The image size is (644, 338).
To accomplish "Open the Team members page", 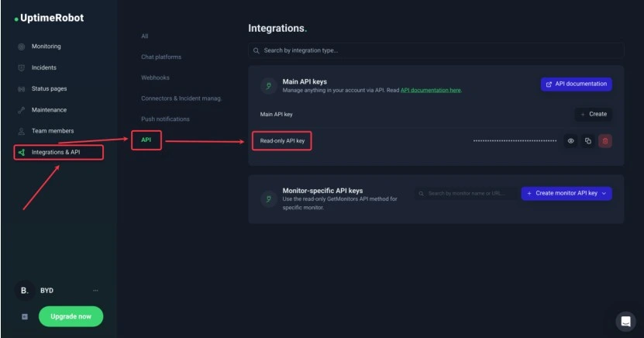I will click(x=52, y=131).
